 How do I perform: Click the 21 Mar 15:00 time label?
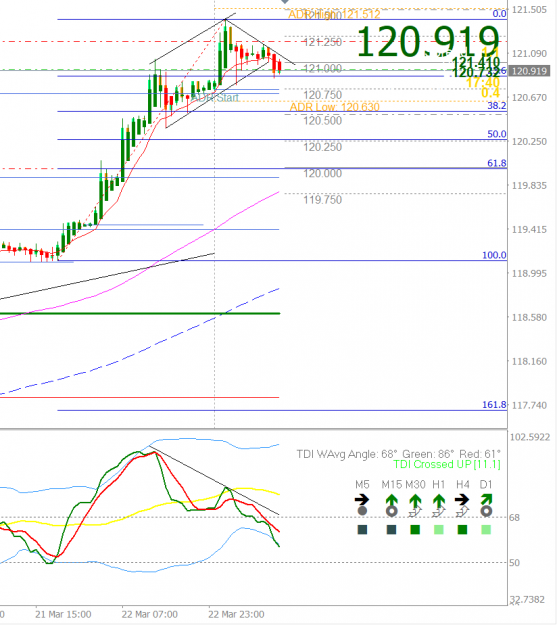click(63, 614)
